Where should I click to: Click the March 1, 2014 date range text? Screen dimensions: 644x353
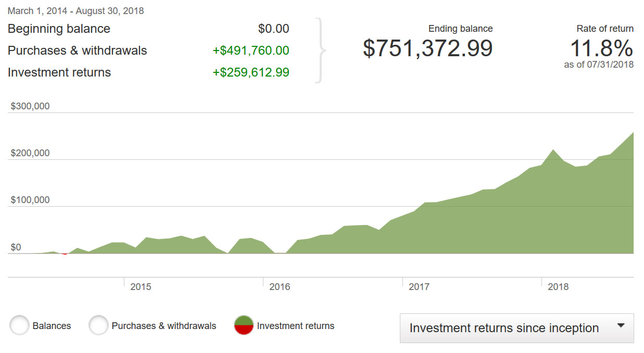[x=75, y=10]
